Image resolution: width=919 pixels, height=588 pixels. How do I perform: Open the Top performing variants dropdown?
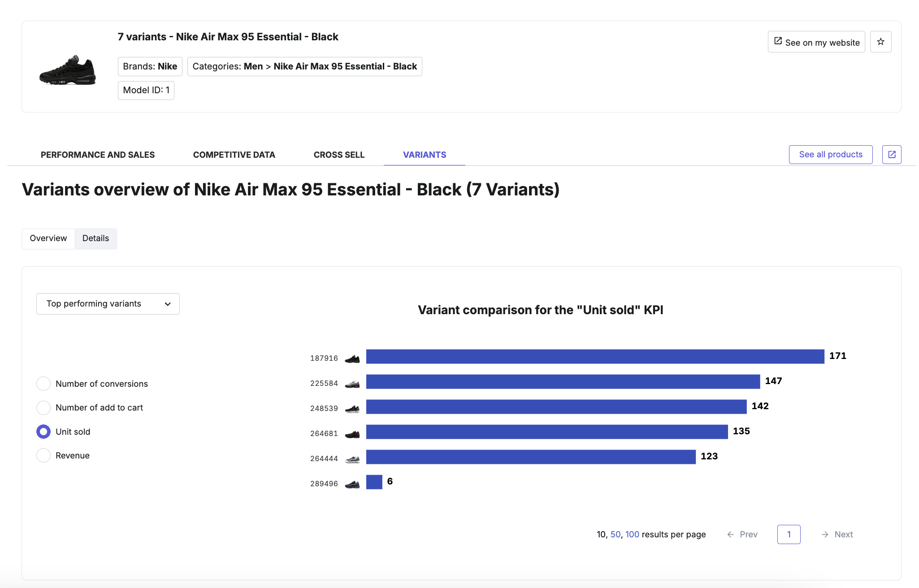click(108, 304)
